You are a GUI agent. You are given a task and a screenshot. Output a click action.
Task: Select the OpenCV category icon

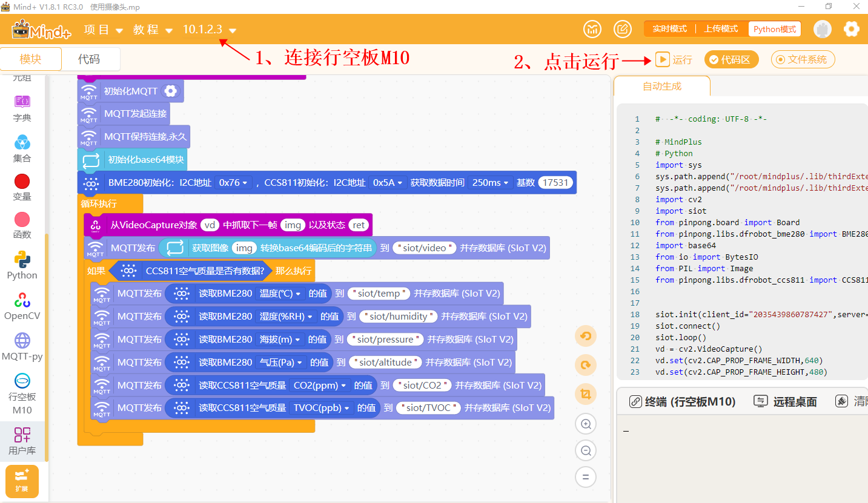(x=22, y=300)
